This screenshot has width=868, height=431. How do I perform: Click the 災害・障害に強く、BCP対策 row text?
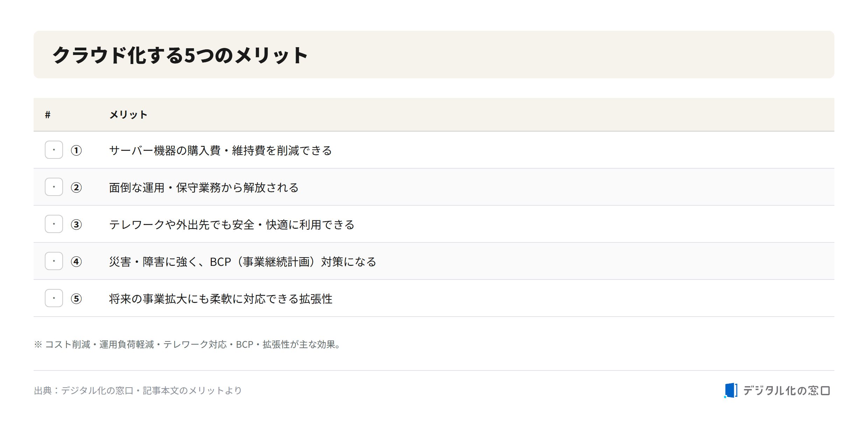243,262
